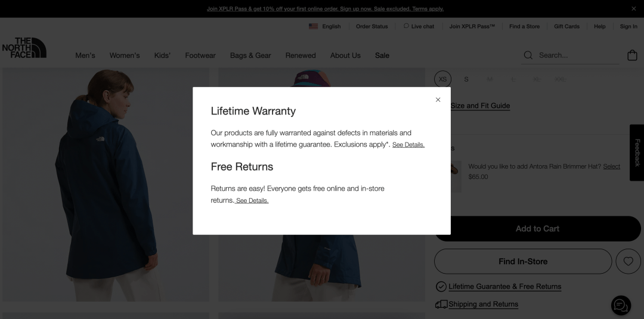Image resolution: width=644 pixels, height=319 pixels.
Task: Open Find a Store link
Action: (x=525, y=26)
